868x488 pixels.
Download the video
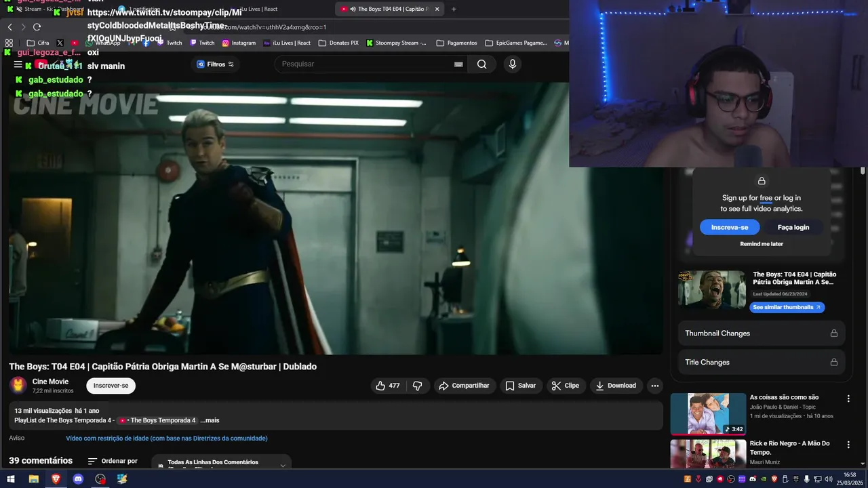pyautogui.click(x=616, y=386)
